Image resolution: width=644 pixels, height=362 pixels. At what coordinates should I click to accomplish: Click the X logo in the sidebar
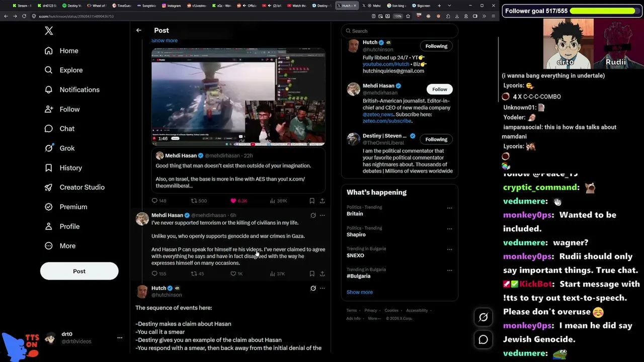pyautogui.click(x=49, y=31)
